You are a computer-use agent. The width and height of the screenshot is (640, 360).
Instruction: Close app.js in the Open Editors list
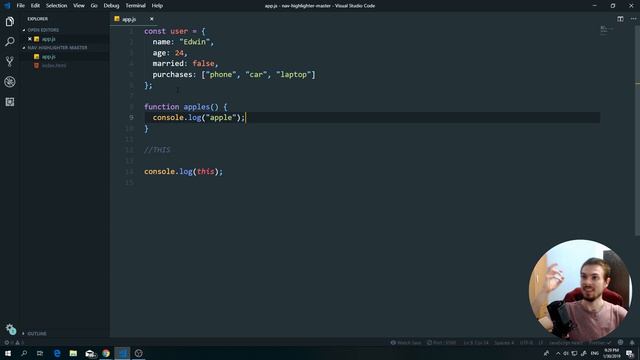pyautogui.click(x=30, y=39)
